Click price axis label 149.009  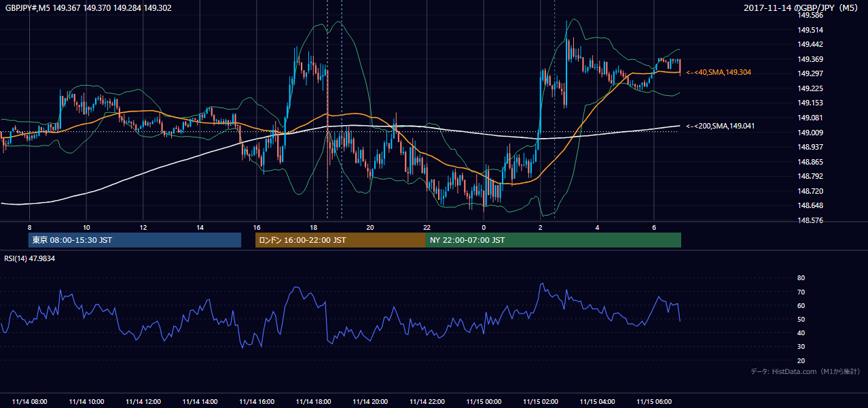pyautogui.click(x=810, y=133)
